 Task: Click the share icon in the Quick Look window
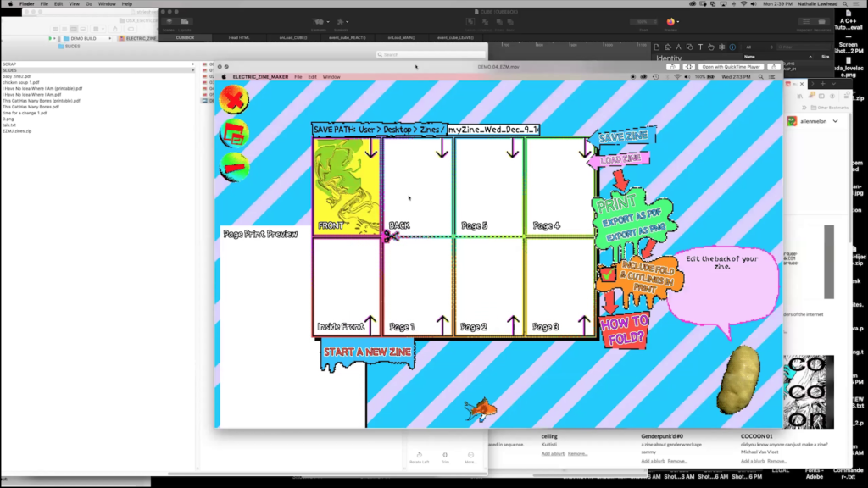click(x=774, y=67)
